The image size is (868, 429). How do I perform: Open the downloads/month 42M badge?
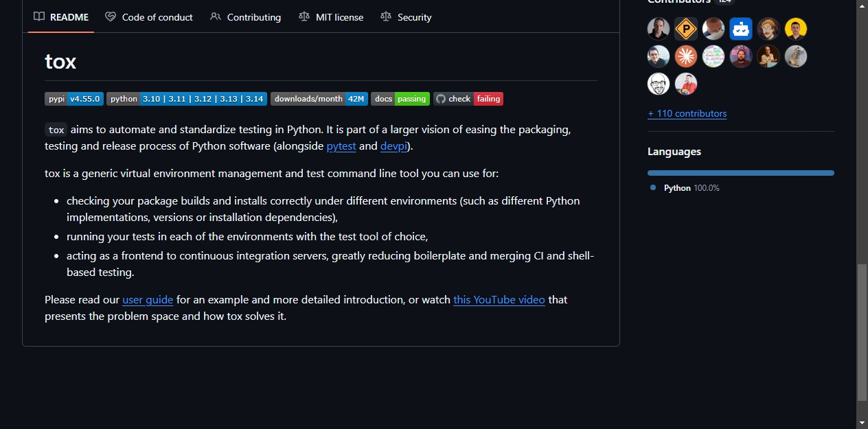tap(319, 99)
